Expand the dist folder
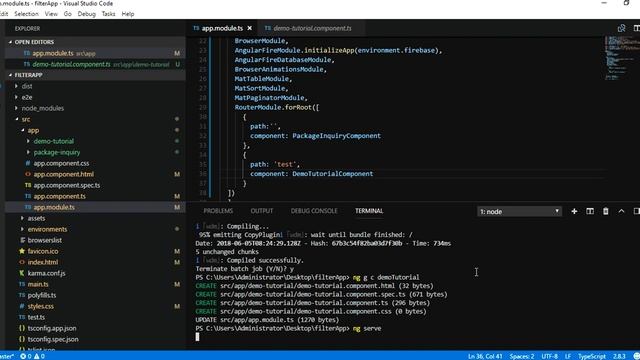640x360 pixels. [x=27, y=86]
